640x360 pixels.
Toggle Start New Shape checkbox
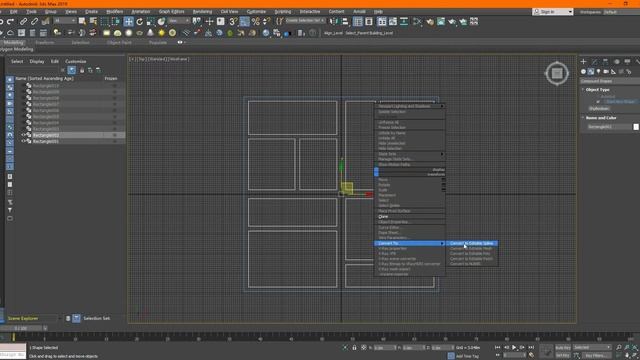point(598,102)
